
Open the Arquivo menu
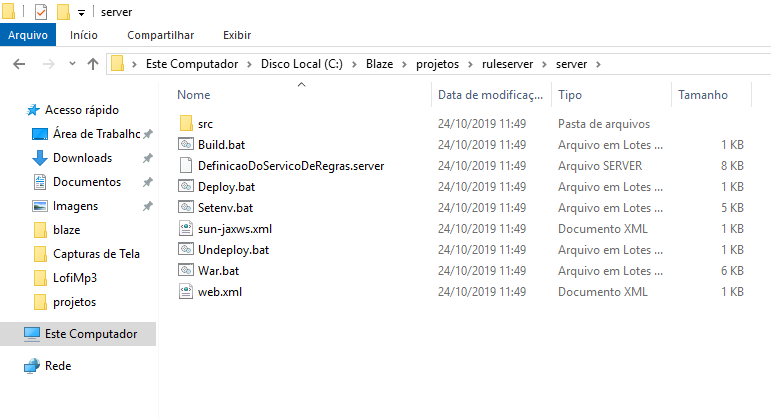28,35
